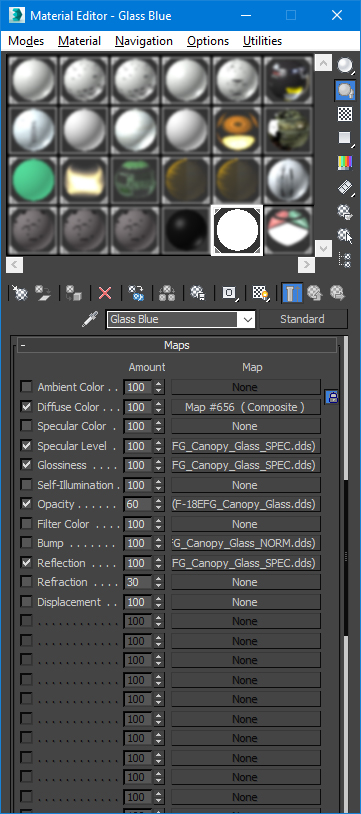Click the sample slots scroll-up arrow
Viewport: 361px width, 814px height.
coord(323,63)
